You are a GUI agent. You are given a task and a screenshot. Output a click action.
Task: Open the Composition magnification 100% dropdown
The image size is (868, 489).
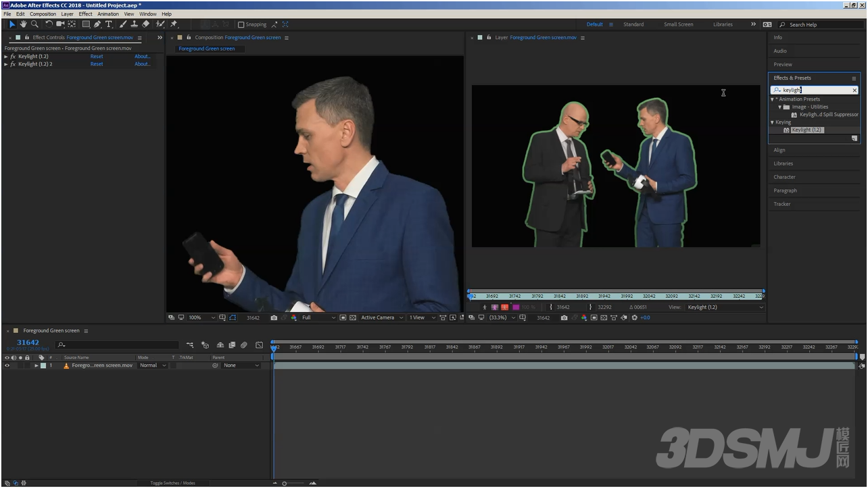tap(201, 317)
